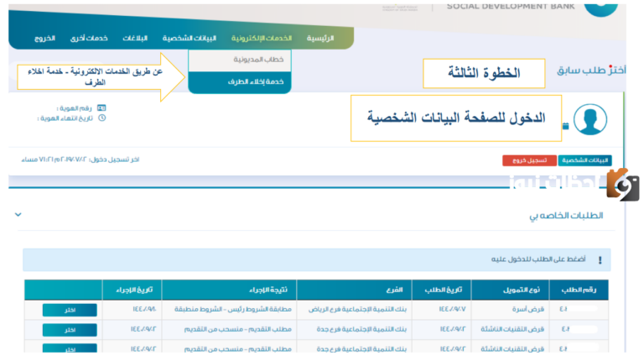Screen dimensions: 644x361
Task: Click the ID card icon beside رقم الهوية
Action: (101, 108)
